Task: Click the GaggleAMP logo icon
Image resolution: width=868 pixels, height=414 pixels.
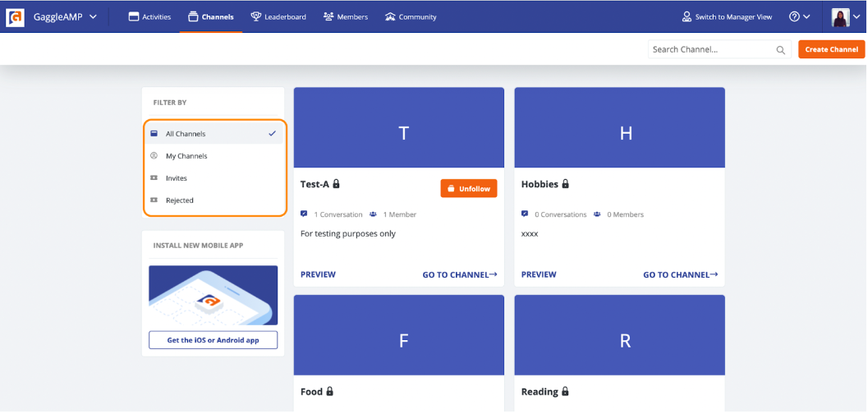Action: click(x=15, y=17)
